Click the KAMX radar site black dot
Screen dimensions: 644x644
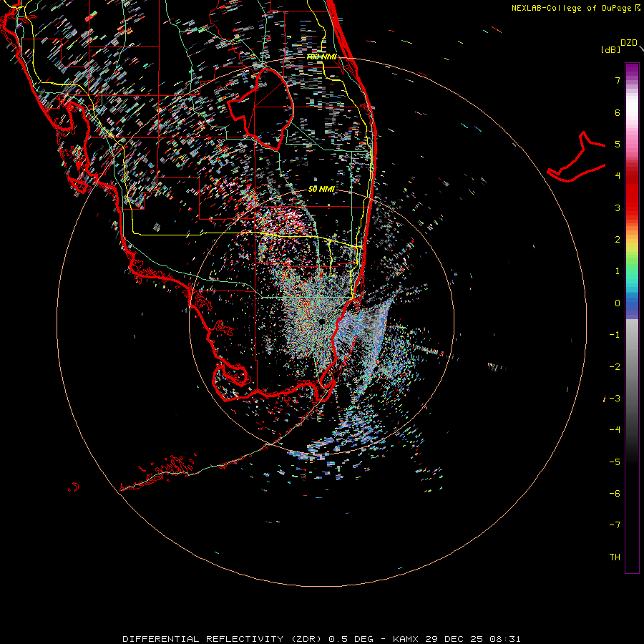321,321
